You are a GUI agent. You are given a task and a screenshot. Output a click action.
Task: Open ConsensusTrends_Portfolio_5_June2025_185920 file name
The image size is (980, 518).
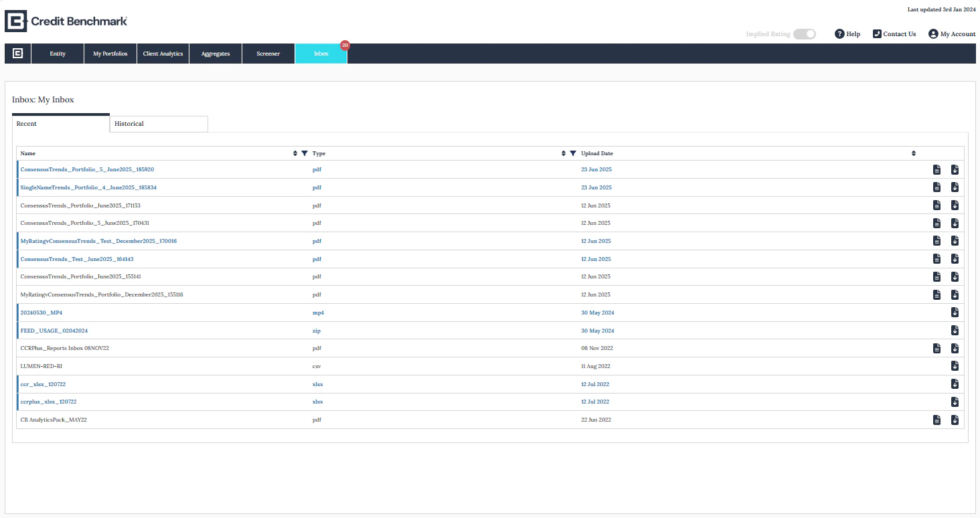(87, 170)
